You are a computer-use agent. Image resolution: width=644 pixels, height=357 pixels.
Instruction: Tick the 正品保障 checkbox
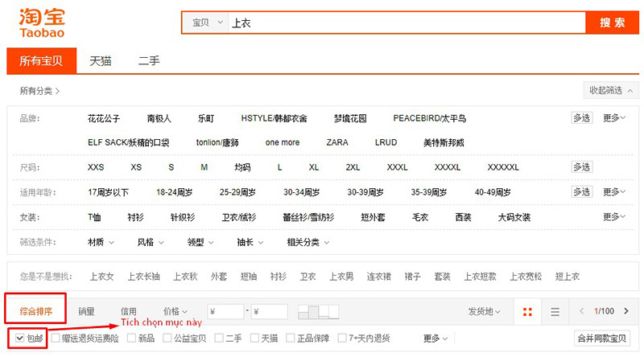(294, 339)
